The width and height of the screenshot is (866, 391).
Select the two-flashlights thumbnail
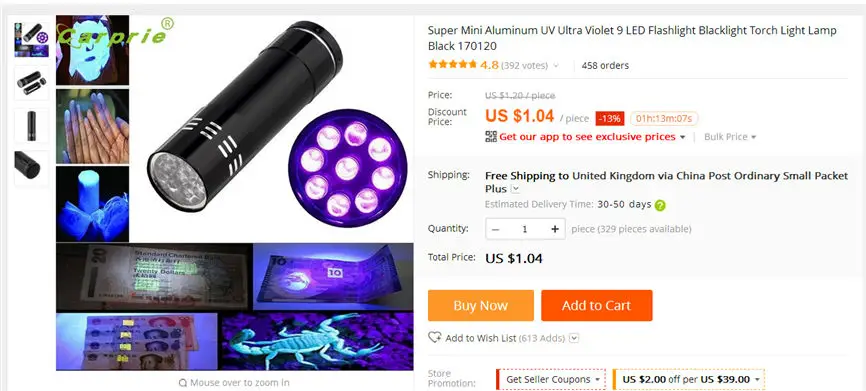(x=31, y=82)
